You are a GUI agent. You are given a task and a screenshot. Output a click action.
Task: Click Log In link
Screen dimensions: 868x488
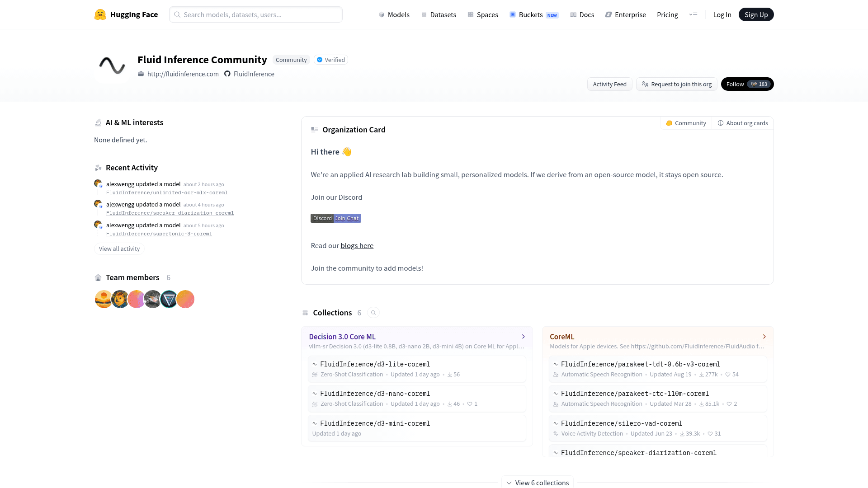pos(722,14)
